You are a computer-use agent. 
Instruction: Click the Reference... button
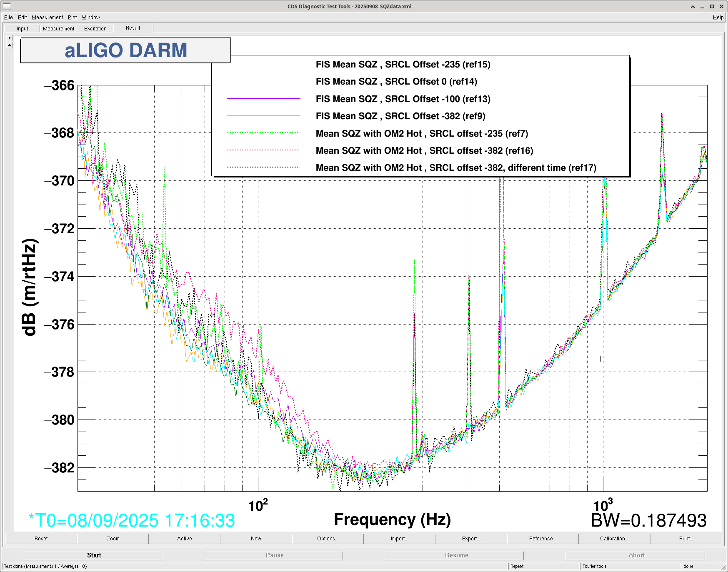click(x=542, y=539)
